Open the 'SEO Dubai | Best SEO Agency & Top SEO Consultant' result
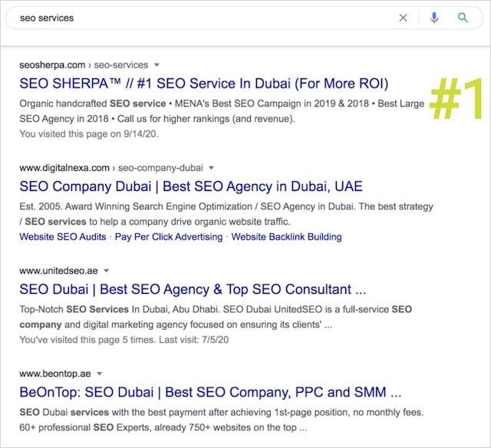Viewport: 491px width, 448px height. pos(193,290)
